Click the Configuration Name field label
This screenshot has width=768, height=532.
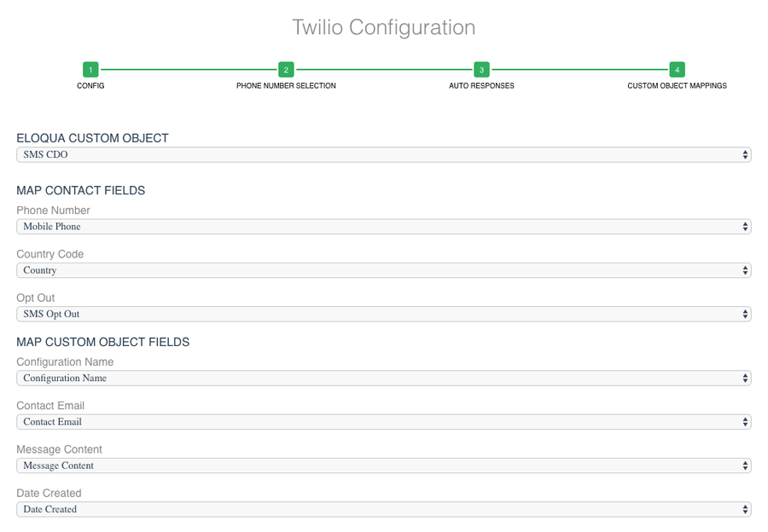(x=65, y=362)
